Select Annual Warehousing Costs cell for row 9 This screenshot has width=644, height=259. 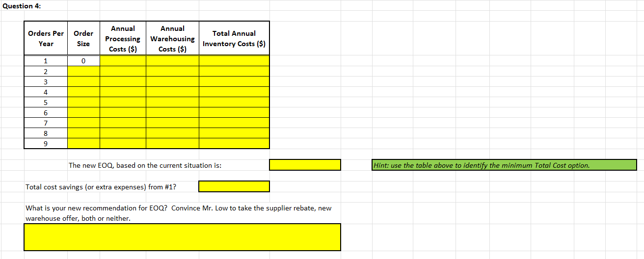[x=172, y=143]
